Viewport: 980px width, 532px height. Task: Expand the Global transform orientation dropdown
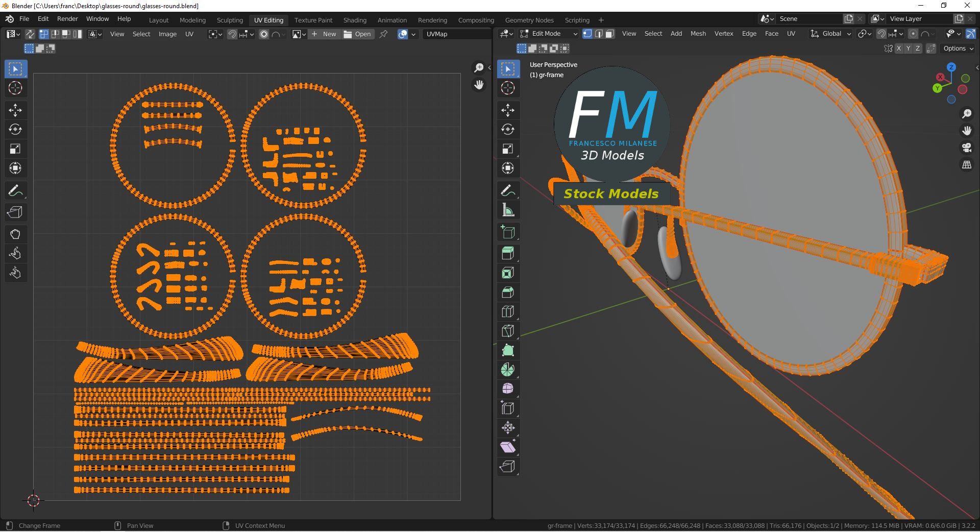(x=831, y=34)
